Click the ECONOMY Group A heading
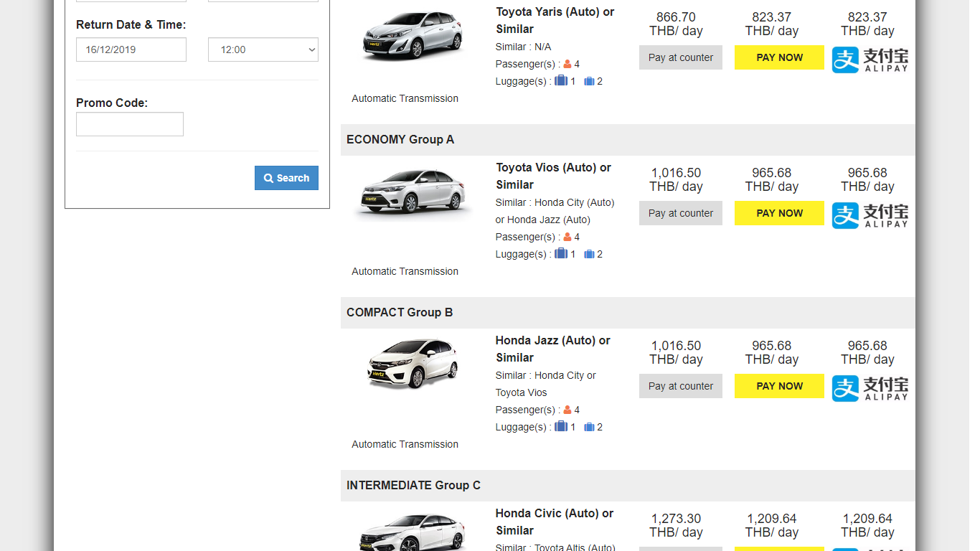 tap(400, 139)
